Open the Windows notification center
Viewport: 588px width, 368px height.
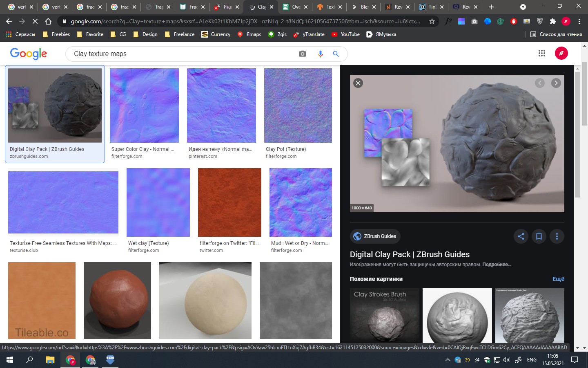click(x=575, y=360)
